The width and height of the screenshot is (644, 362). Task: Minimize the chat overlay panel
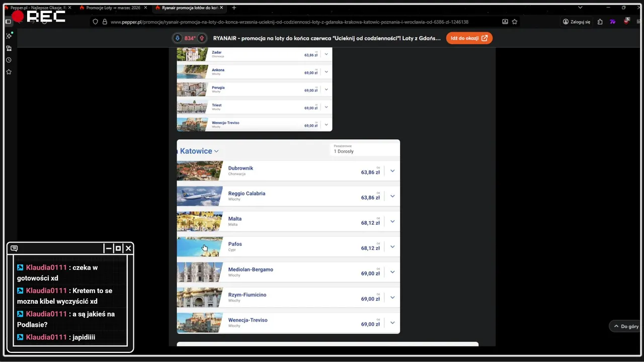tap(108, 248)
